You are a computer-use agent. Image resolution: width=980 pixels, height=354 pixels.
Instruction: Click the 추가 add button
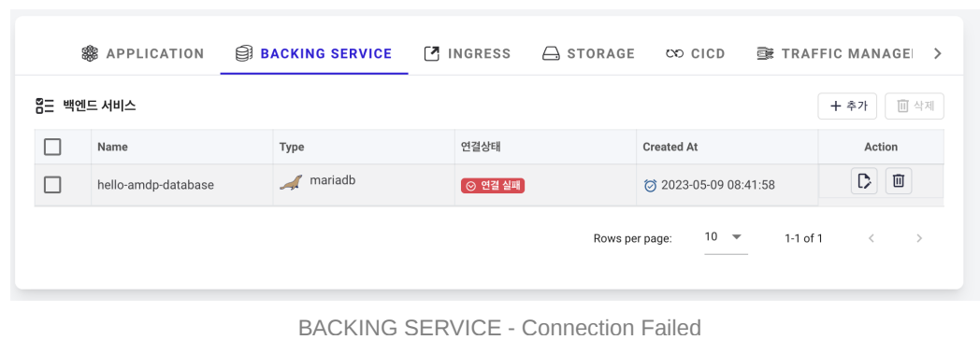click(847, 106)
